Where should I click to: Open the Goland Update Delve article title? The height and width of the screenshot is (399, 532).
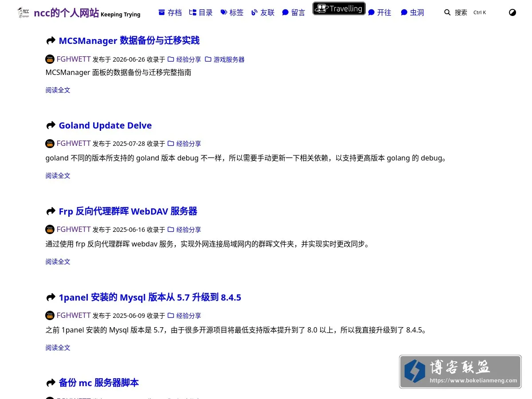click(105, 125)
